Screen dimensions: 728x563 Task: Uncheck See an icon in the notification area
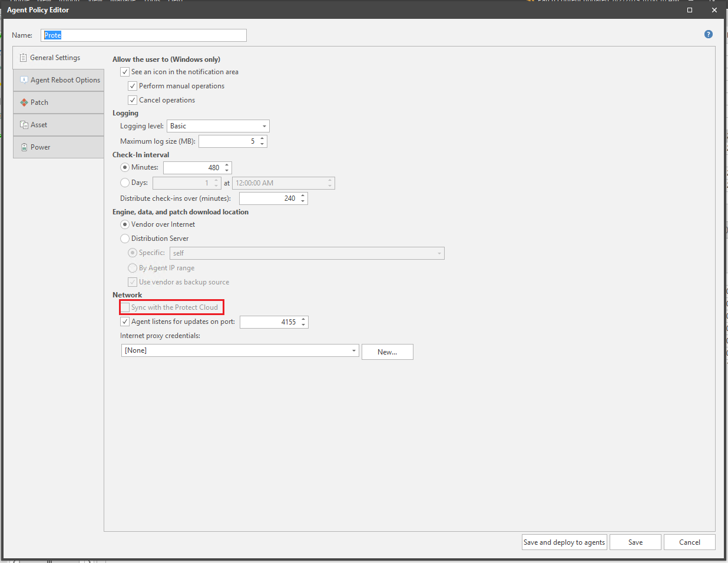(x=125, y=72)
